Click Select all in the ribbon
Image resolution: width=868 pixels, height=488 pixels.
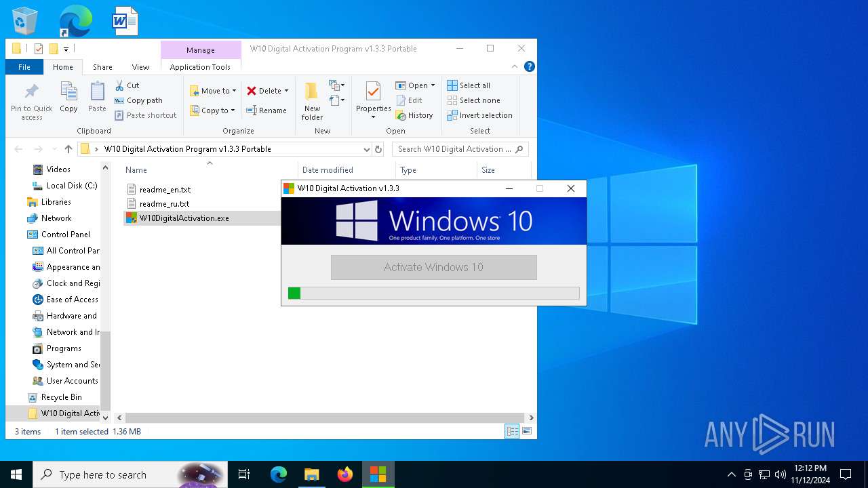click(x=469, y=85)
